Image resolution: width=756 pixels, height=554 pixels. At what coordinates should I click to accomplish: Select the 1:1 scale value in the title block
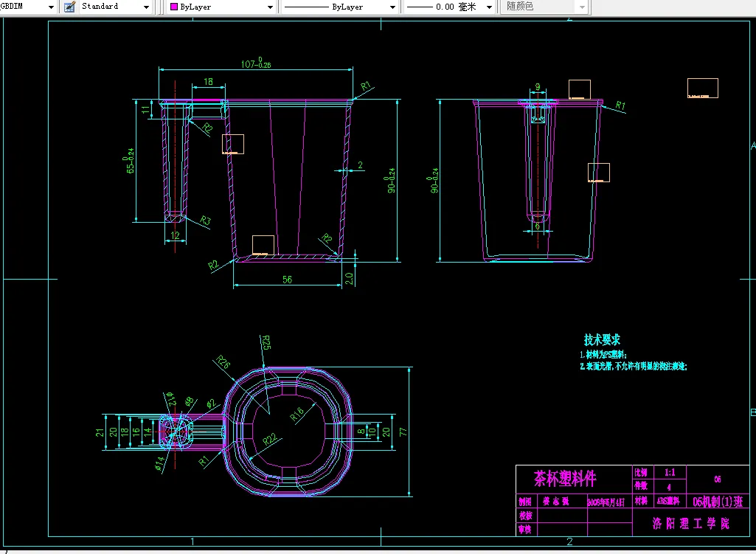click(x=670, y=473)
